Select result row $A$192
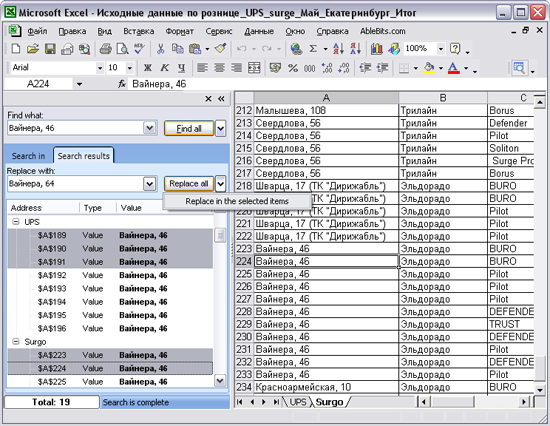Screen dimensions: 550x426 (x=110, y=275)
